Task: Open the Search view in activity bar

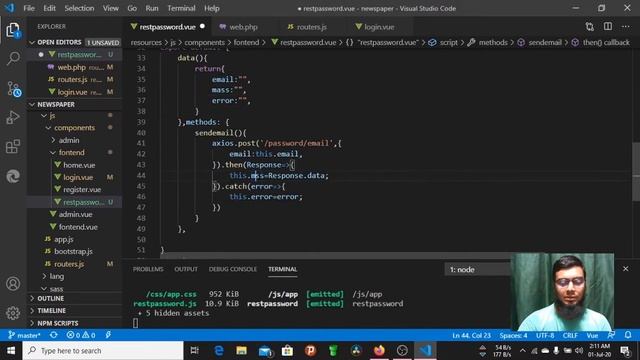Action: click(x=13, y=59)
